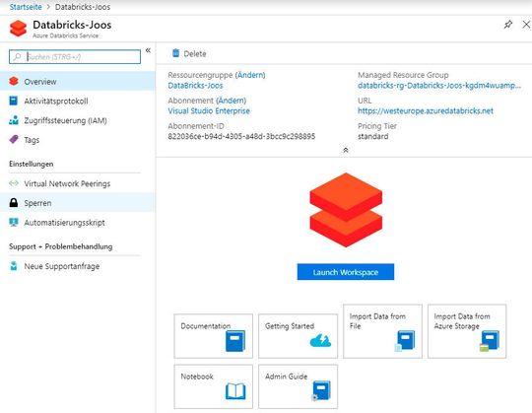Open Aktivitätsprotokoll
The width and height of the screenshot is (532, 413).
click(x=78, y=102)
